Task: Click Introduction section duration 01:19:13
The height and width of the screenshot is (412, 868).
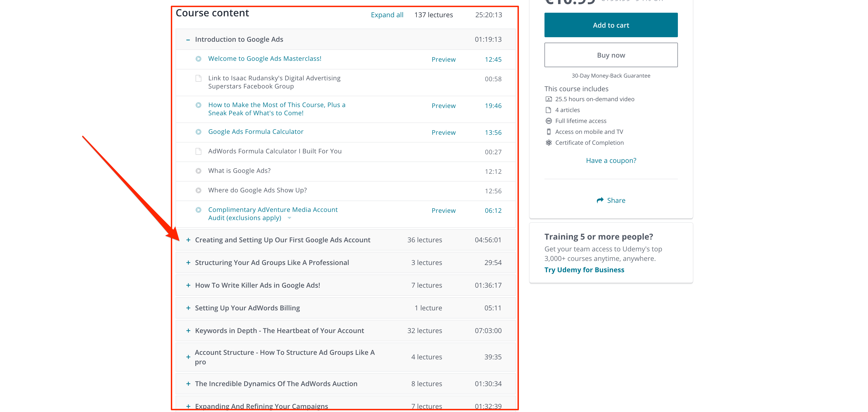Action: coord(488,39)
